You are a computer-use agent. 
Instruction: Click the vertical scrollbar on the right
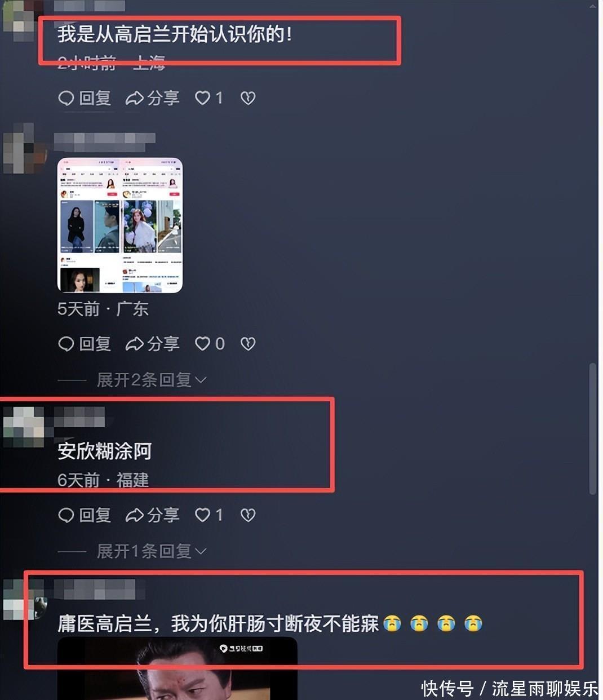tap(592, 428)
